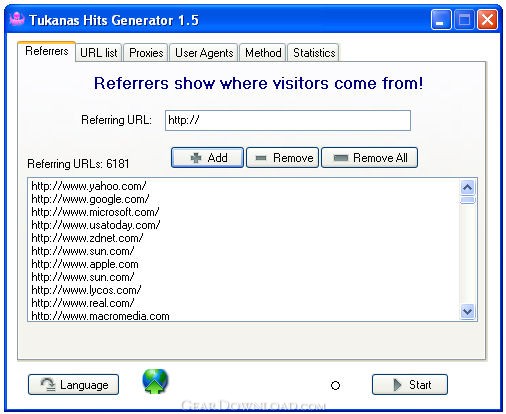Click Remove to delete selected URL
The height and width of the screenshot is (414, 506).
pos(283,158)
